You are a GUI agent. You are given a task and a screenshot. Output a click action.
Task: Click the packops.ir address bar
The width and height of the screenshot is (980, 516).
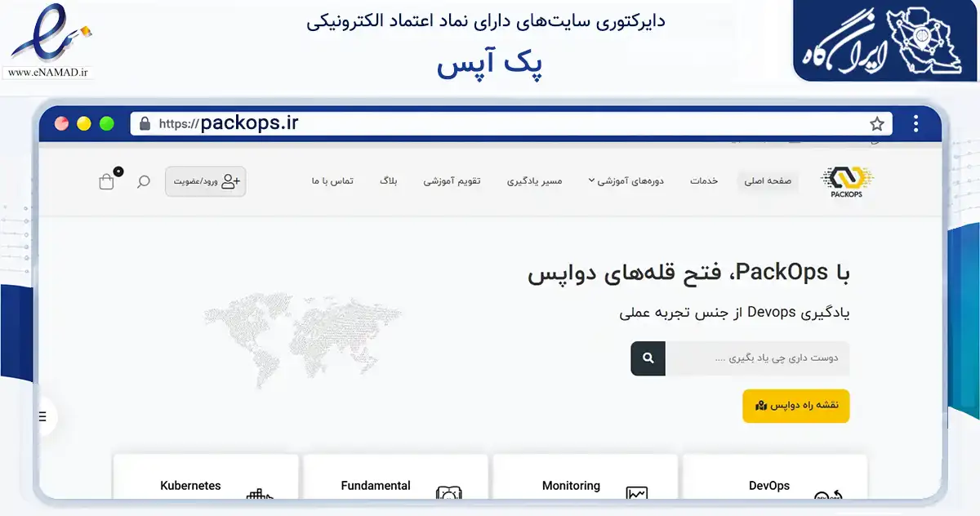click(511, 124)
